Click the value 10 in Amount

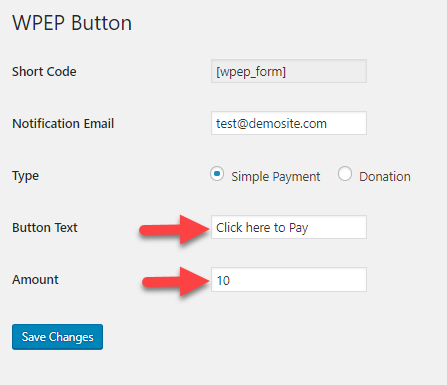(223, 280)
